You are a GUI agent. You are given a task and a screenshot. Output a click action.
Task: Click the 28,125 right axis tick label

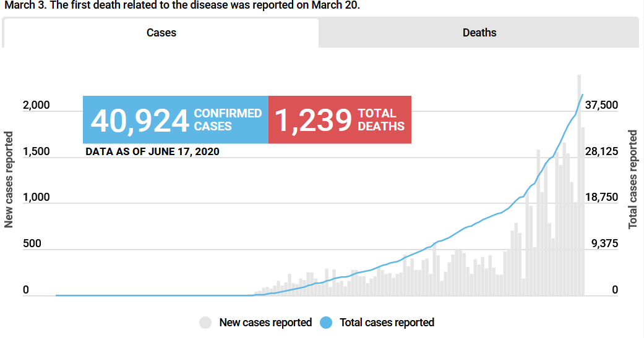[x=601, y=152]
